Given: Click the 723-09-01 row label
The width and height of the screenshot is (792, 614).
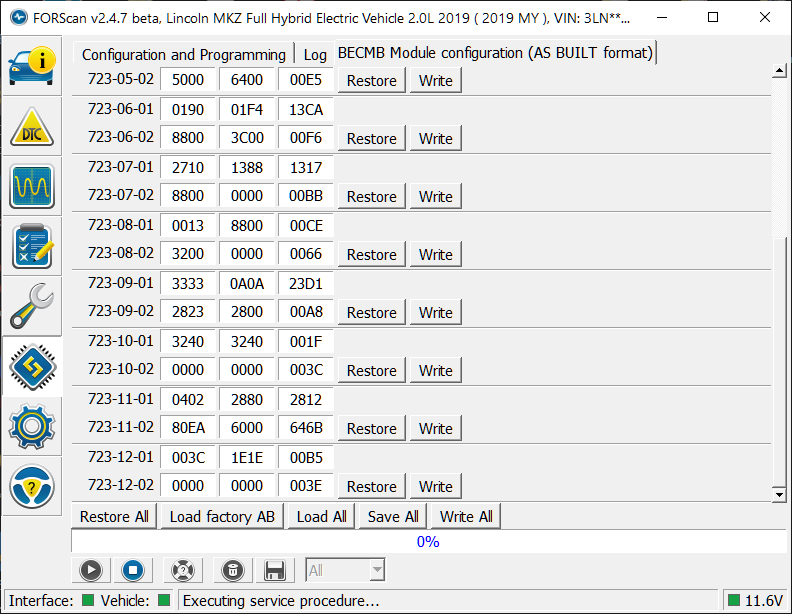Looking at the screenshot, I should 121,283.
